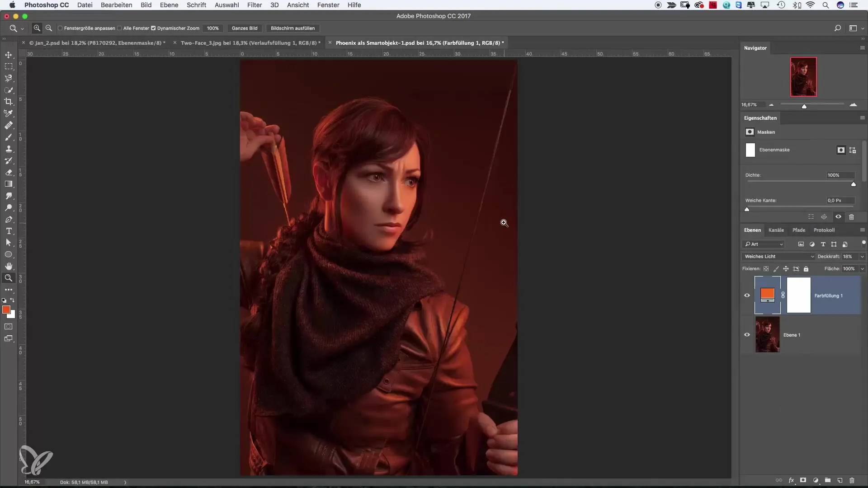Select the Gradient tool
This screenshot has height=488, width=868.
coord(9,184)
